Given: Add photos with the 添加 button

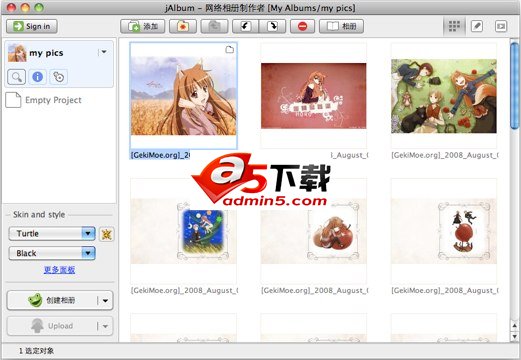Looking at the screenshot, I should point(142,26).
